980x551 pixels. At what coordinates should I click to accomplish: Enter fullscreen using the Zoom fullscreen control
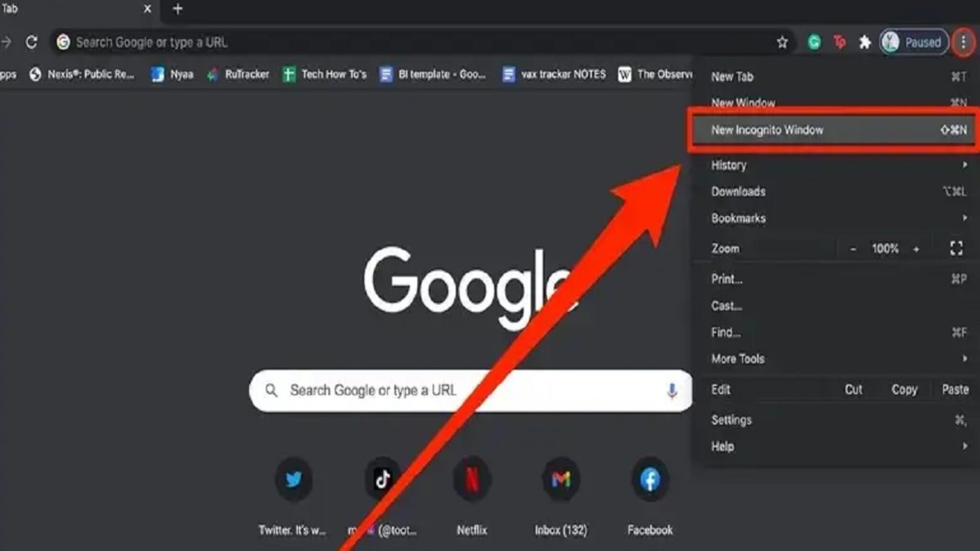pyautogui.click(x=957, y=248)
